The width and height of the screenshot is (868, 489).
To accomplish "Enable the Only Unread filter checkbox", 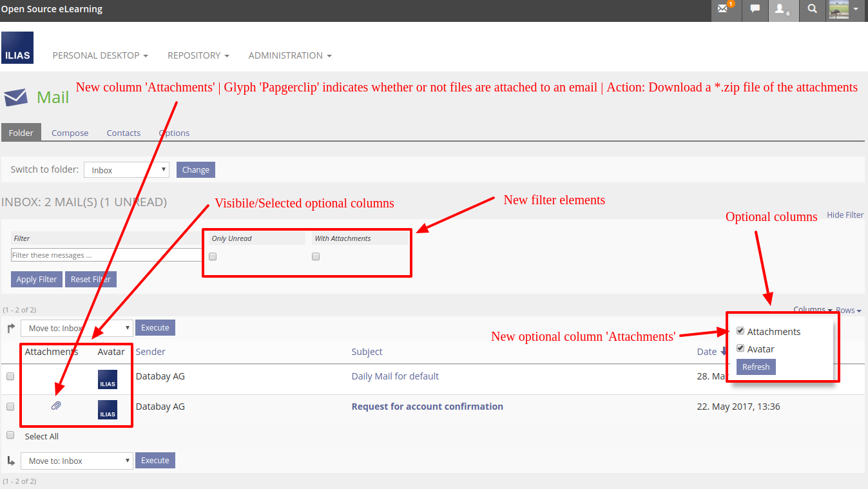I will coord(213,256).
